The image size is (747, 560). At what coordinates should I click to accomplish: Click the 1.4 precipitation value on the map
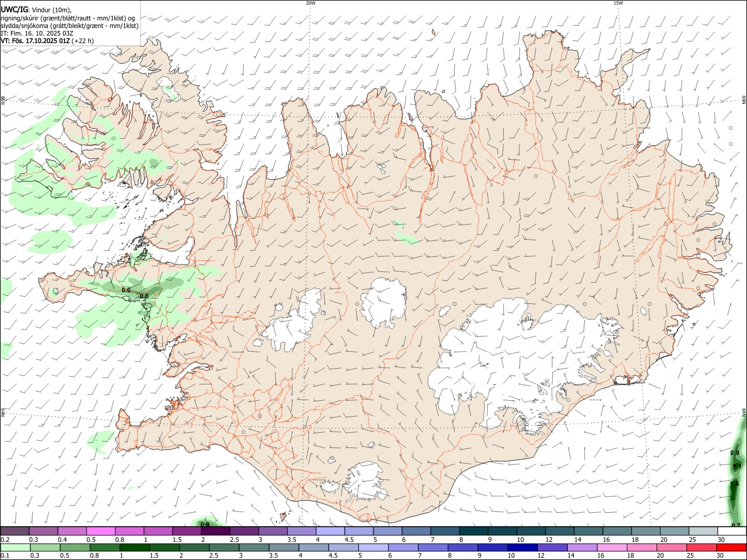735,484
